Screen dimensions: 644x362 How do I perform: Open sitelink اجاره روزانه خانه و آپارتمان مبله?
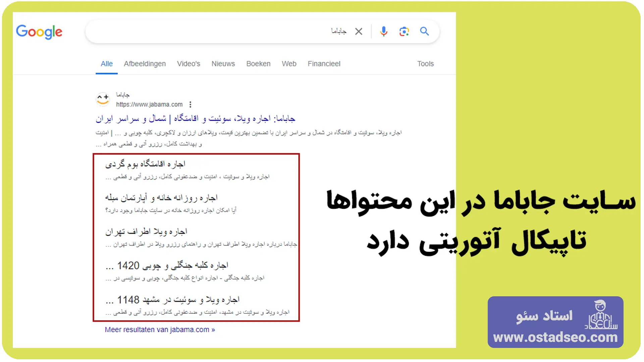(161, 198)
